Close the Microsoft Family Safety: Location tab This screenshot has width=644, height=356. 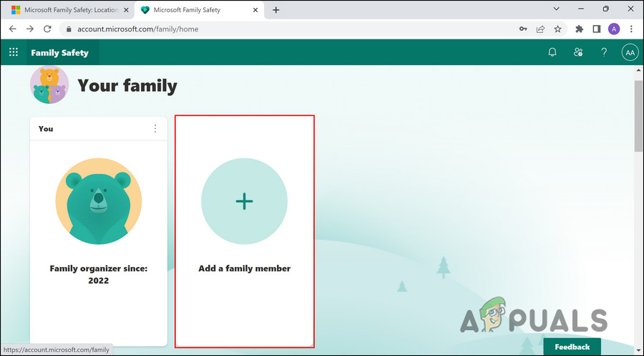126,10
